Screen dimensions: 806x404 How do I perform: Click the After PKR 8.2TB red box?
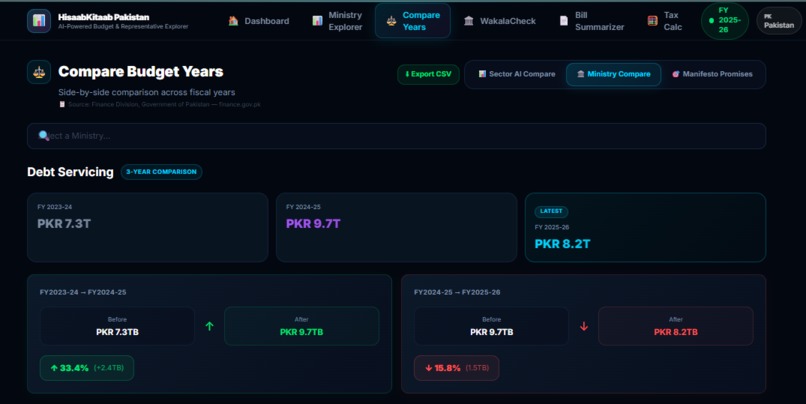(x=676, y=326)
